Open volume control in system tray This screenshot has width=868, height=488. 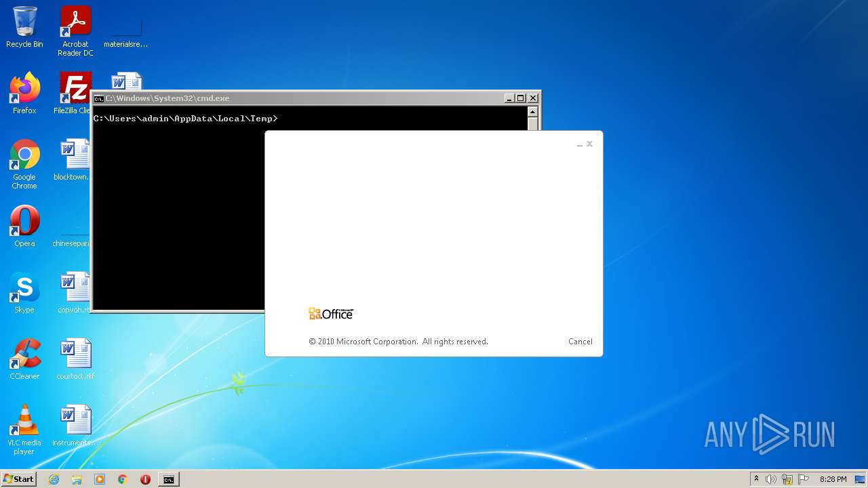[x=771, y=479]
